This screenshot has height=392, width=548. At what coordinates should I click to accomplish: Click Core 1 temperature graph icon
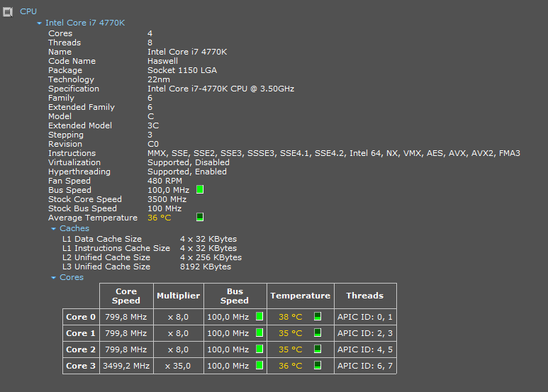click(x=318, y=332)
